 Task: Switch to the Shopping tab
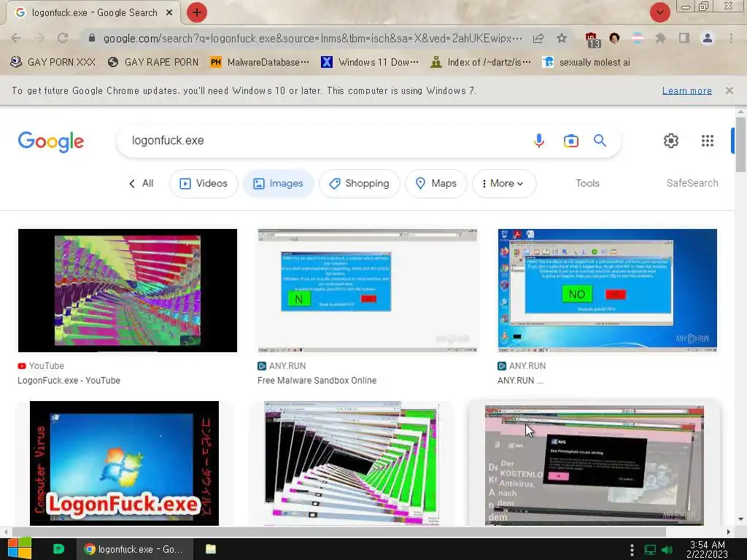tap(359, 183)
